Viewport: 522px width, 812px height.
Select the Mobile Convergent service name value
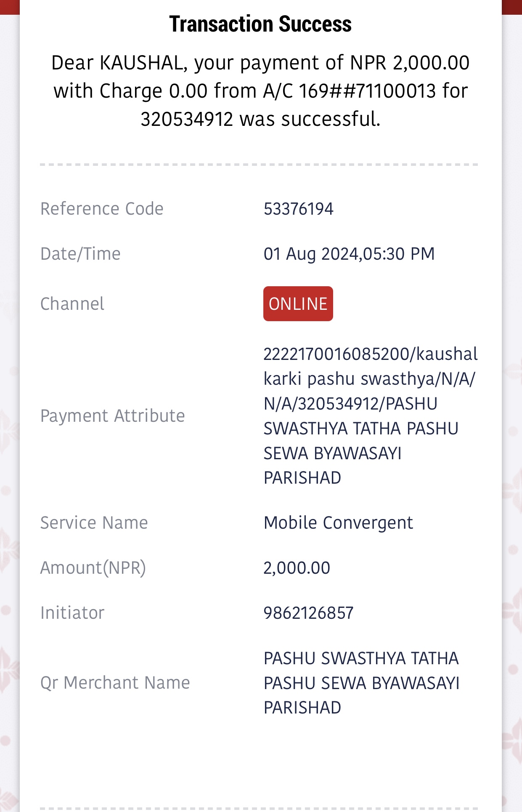coord(338,523)
